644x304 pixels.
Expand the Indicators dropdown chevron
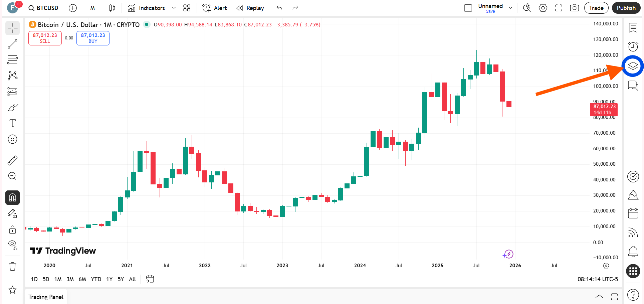point(173,8)
